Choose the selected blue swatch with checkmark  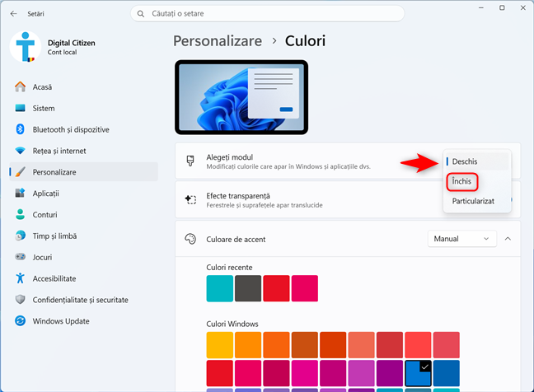point(418,373)
